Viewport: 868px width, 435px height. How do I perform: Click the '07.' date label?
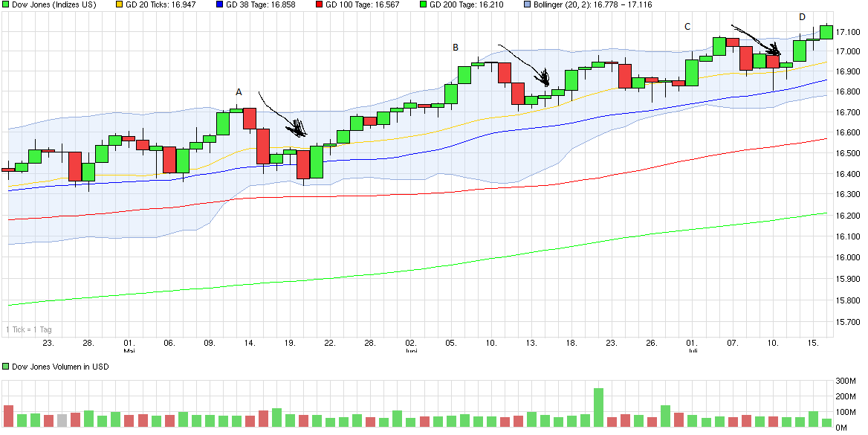pyautogui.click(x=733, y=343)
